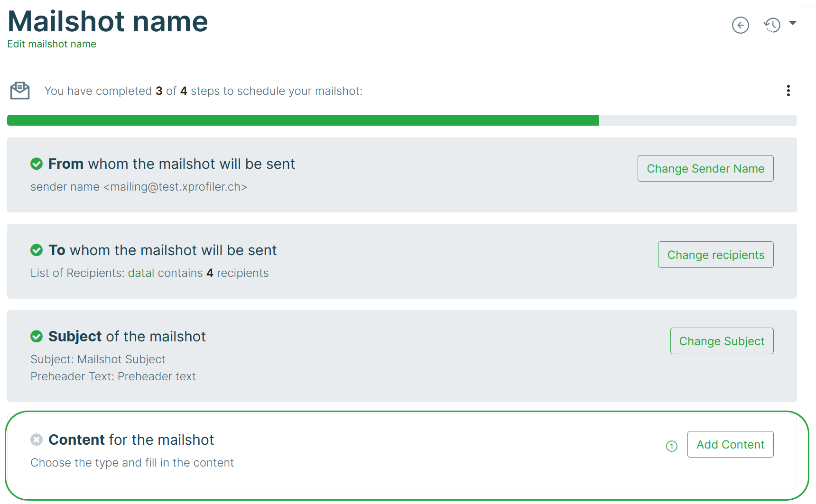
Task: Click the green check beside From
Action: [37, 164]
